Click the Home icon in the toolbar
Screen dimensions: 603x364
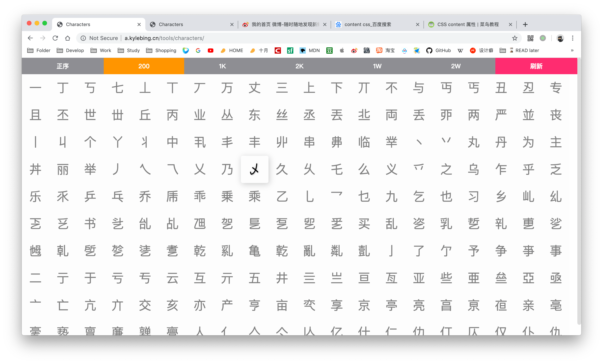(x=68, y=38)
